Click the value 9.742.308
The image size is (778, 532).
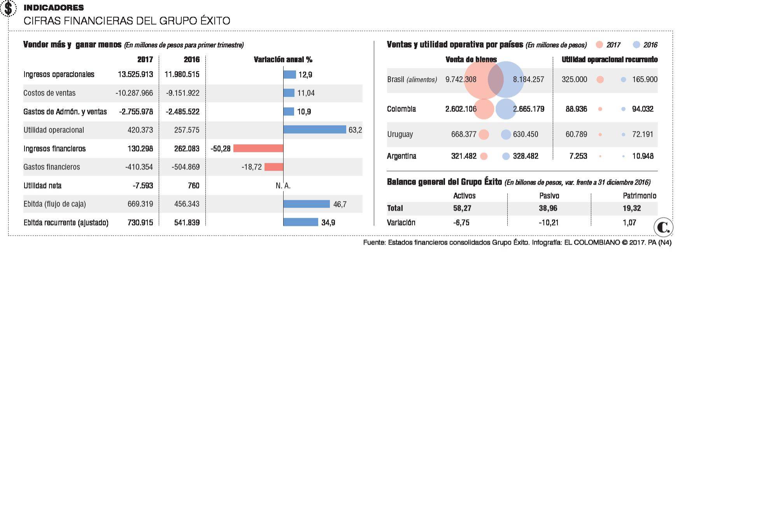click(x=461, y=79)
